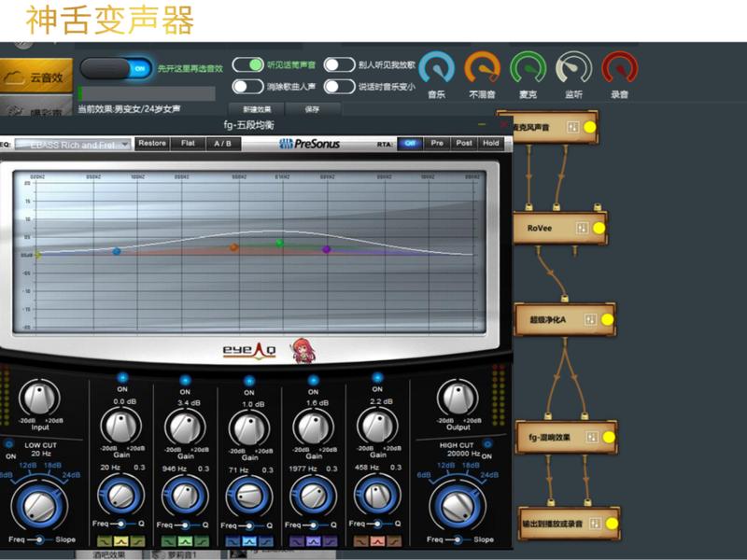Select yellow band low-shelf filter shape
The image size is (747, 560).
pyautogui.click(x=105, y=541)
